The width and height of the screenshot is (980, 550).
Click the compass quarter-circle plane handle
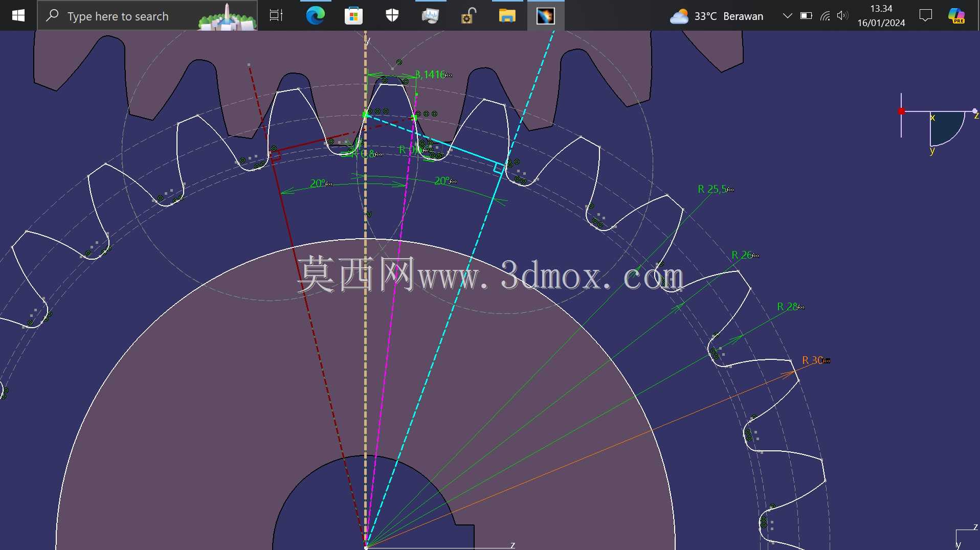point(946,128)
